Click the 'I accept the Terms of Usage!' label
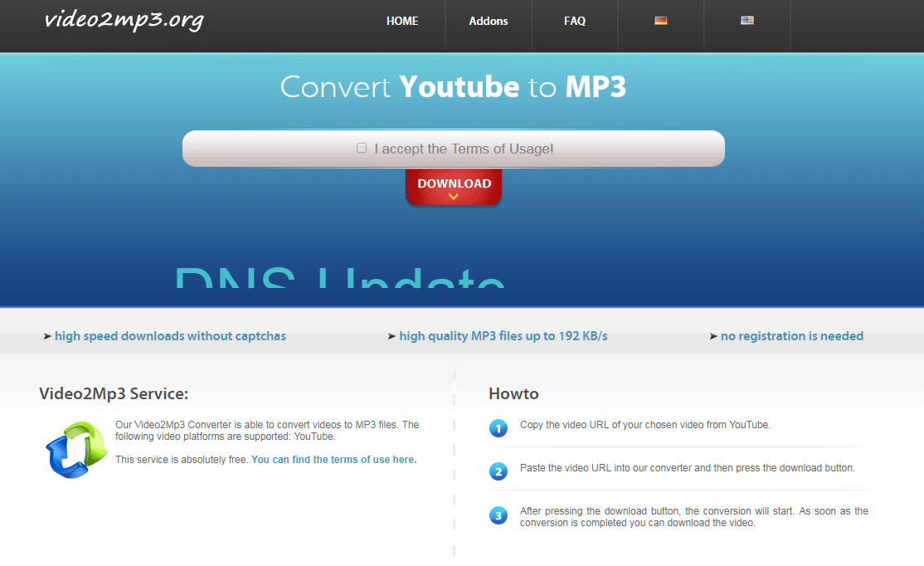The image size is (924, 566). pyautogui.click(x=464, y=149)
